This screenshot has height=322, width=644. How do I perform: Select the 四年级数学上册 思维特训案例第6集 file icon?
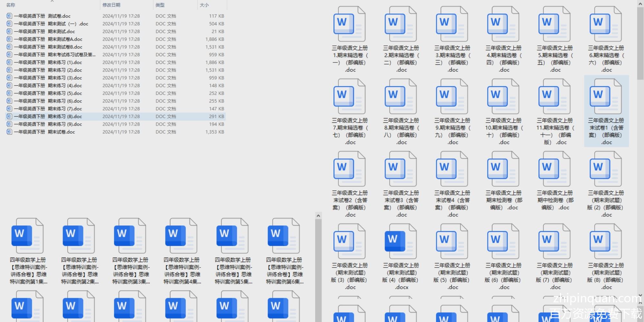pos(284,236)
